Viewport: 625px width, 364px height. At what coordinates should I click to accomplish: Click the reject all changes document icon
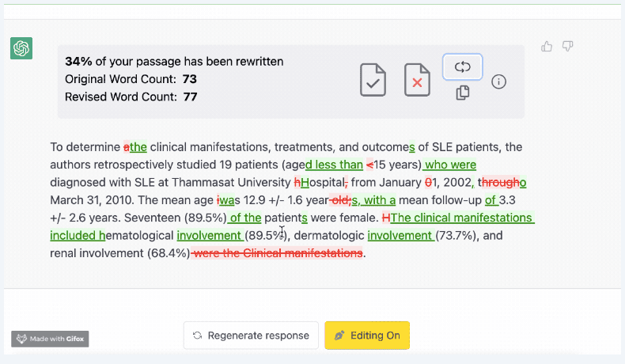click(x=417, y=80)
